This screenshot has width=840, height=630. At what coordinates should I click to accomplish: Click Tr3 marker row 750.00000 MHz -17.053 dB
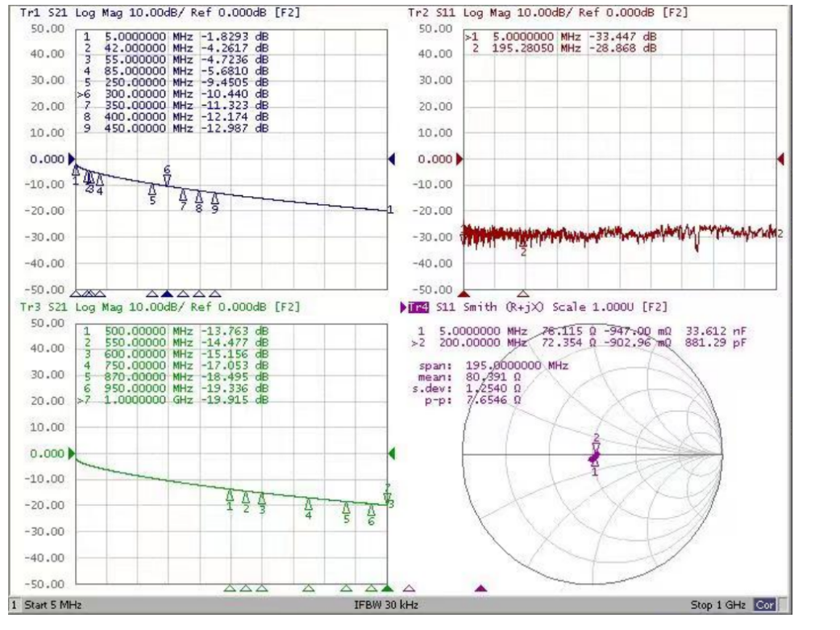pyautogui.click(x=175, y=365)
